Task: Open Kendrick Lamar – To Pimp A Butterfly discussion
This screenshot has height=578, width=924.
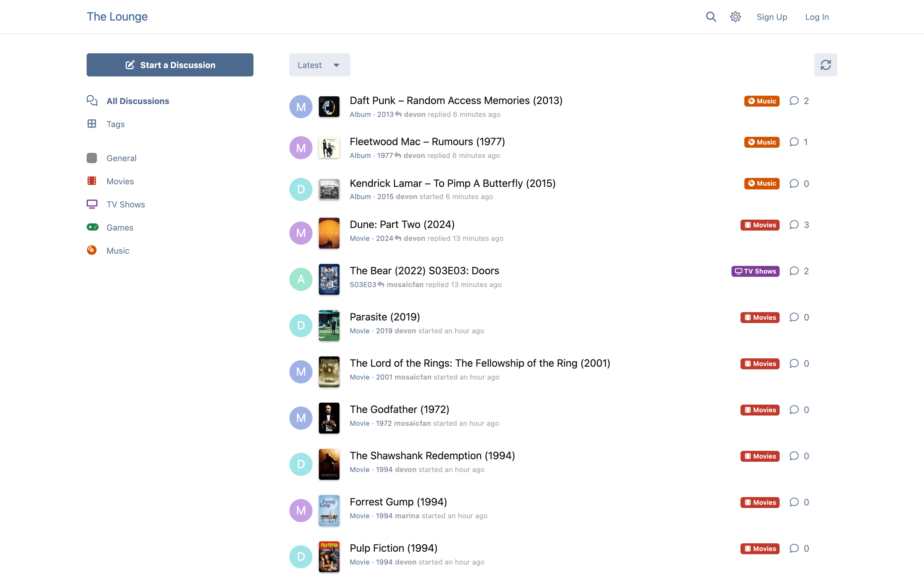Action: click(x=452, y=183)
